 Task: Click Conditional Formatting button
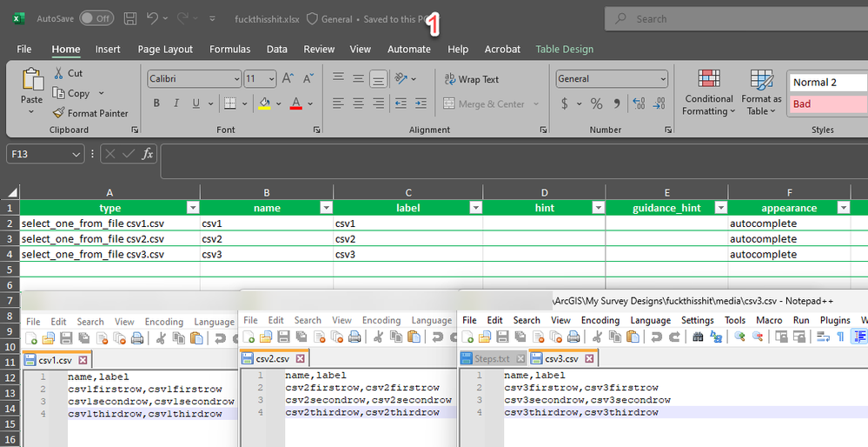(x=709, y=93)
